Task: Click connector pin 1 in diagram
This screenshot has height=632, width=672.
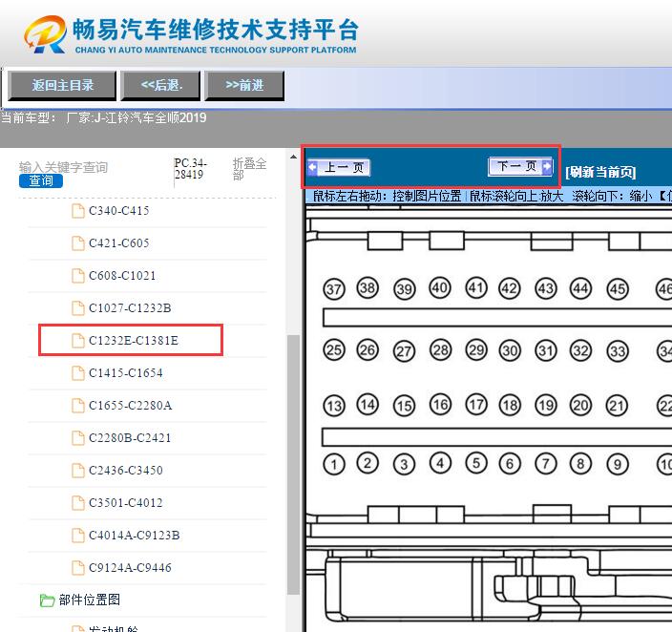Action: [x=334, y=465]
